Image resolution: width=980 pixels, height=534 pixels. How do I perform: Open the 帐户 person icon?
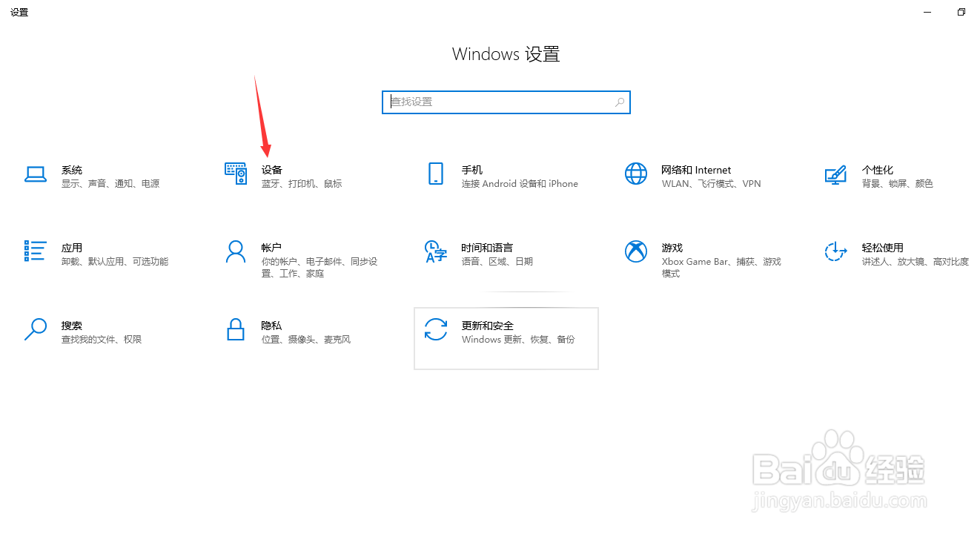pos(236,251)
